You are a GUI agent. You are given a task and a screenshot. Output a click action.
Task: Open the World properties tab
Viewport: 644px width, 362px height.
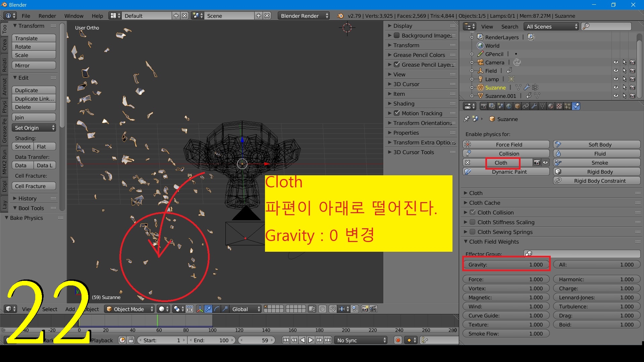[x=509, y=106]
